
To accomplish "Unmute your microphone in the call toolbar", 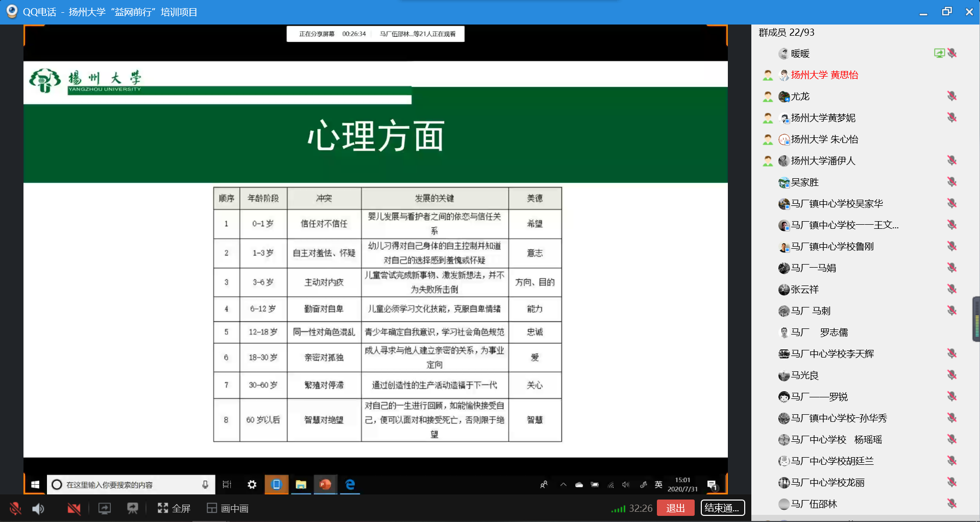I will [15, 508].
